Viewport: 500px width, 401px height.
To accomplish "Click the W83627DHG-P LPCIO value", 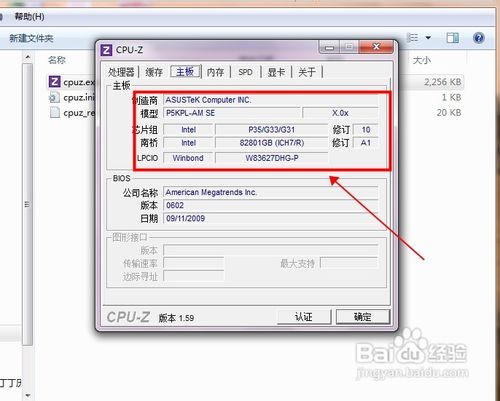I will point(272,158).
